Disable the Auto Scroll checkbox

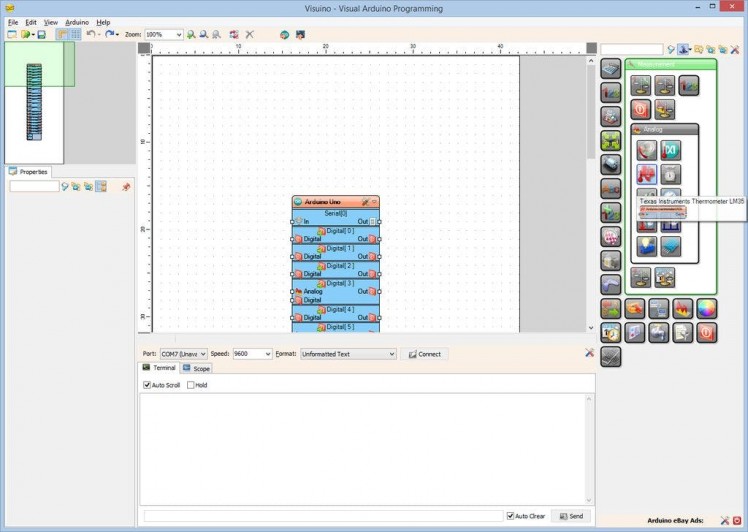[148, 385]
